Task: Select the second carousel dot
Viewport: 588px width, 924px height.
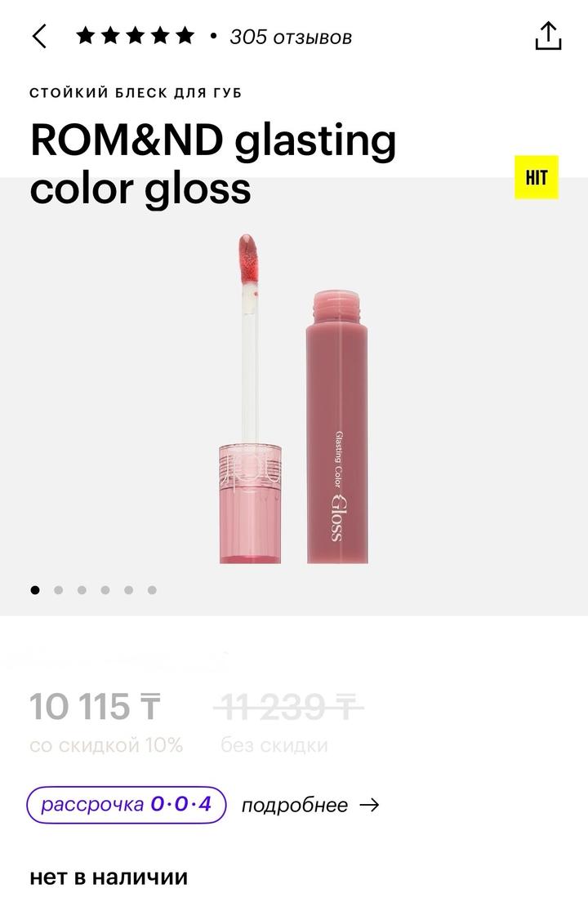Action: [x=58, y=590]
